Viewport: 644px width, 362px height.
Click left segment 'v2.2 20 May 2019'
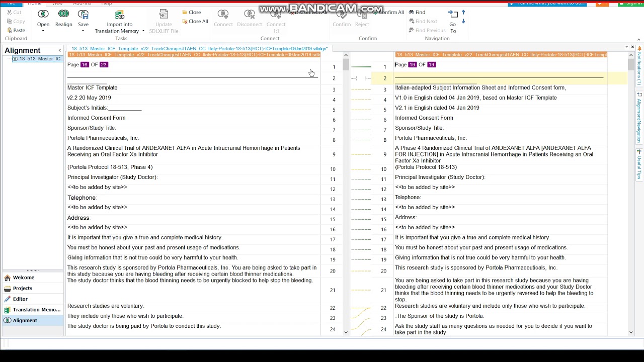coord(89,98)
